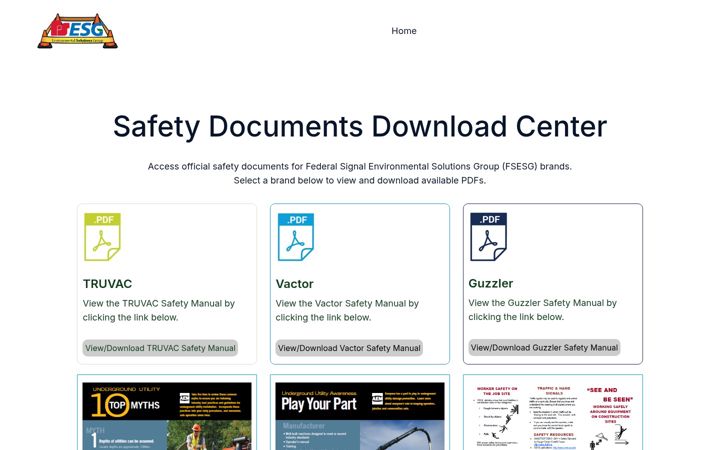The image size is (720, 450).
Task: Click the TRUVAC Safety Manual description text
Action: (159, 310)
